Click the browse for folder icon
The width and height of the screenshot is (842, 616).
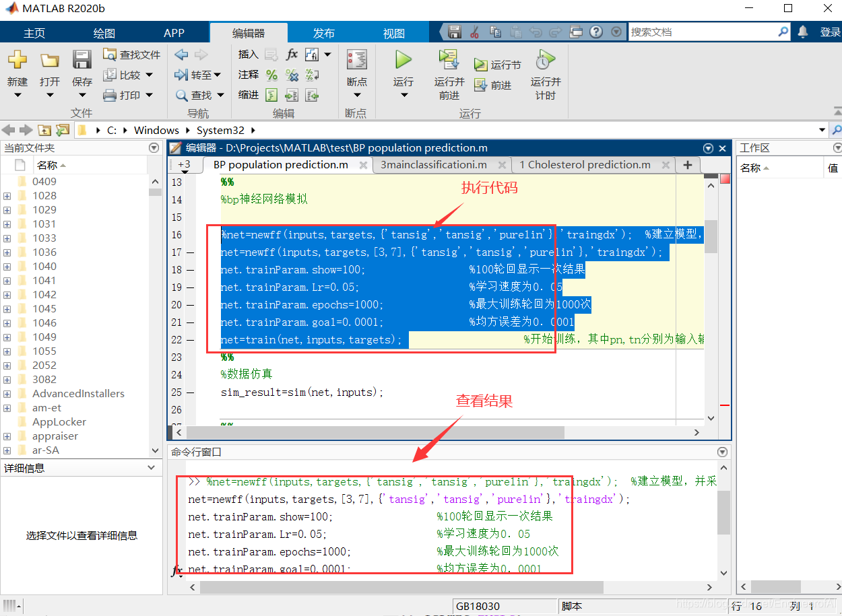(63, 130)
